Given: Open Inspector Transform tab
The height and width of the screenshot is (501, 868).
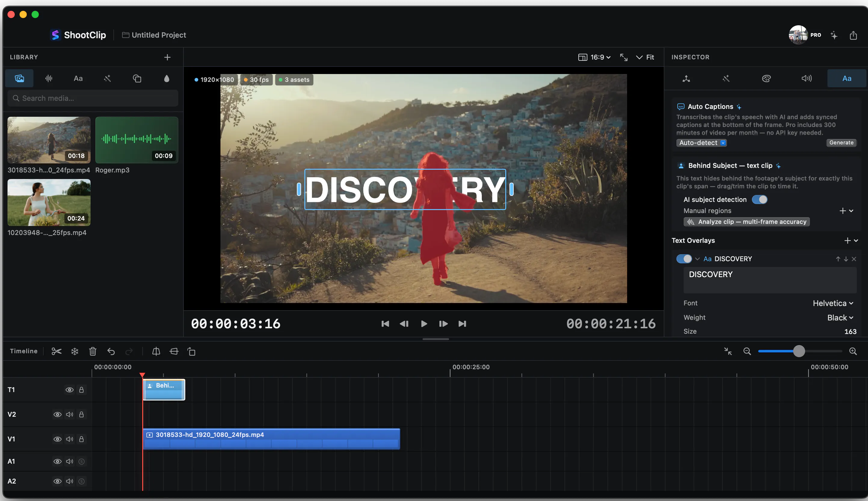Looking at the screenshot, I should click(x=686, y=79).
